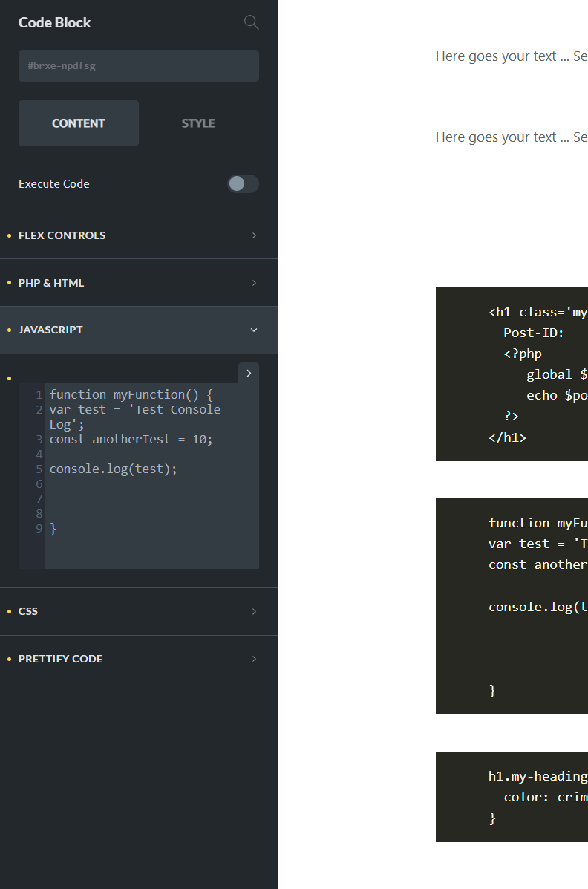This screenshot has width=588, height=889.
Task: Click the second 'Here goes your text' paragraph
Action: coord(512,137)
